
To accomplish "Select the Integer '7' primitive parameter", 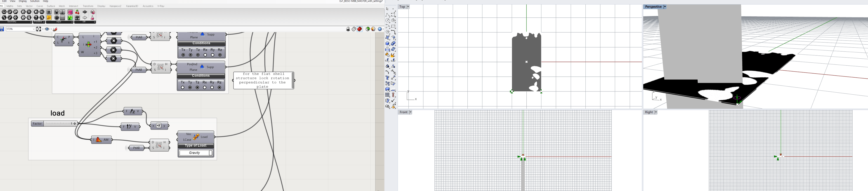I will tap(36, 18).
